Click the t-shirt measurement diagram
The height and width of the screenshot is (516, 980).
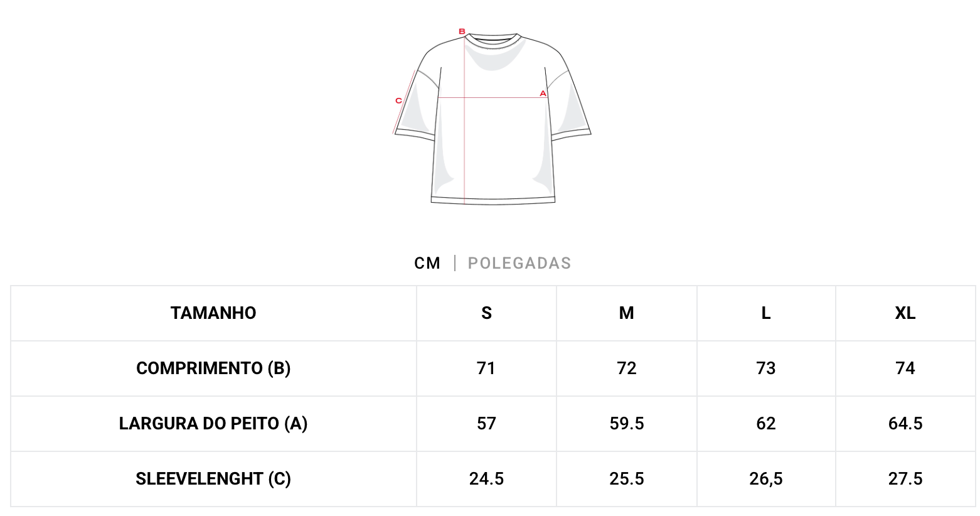[x=493, y=116]
